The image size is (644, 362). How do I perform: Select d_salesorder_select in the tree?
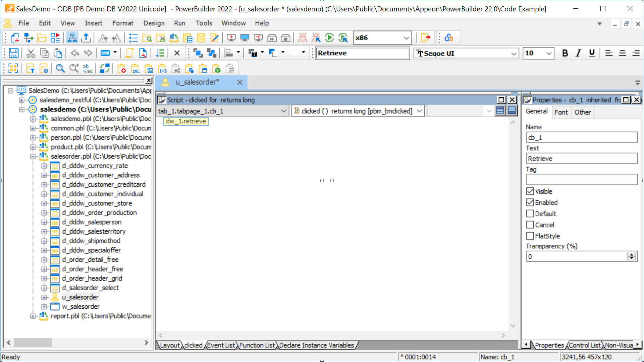click(x=90, y=288)
